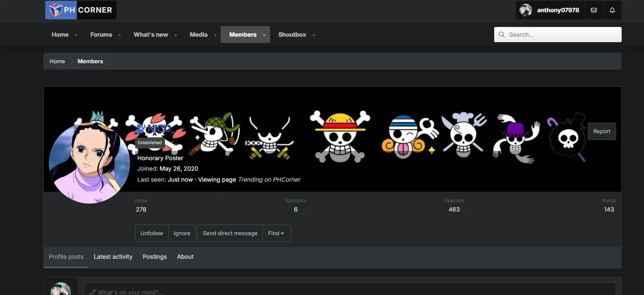Click the Ignore button
Viewport: 644px width, 295px height.
182,233
